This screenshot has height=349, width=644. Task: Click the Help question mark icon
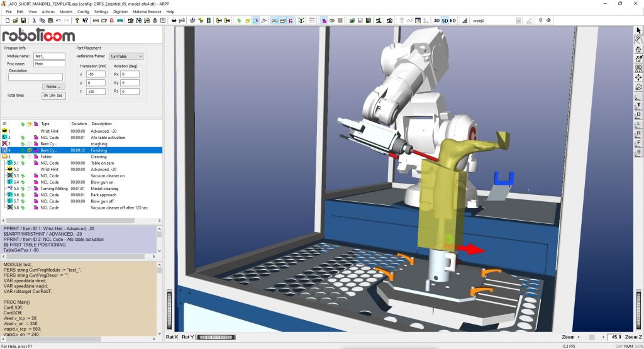pyautogui.click(x=76, y=20)
